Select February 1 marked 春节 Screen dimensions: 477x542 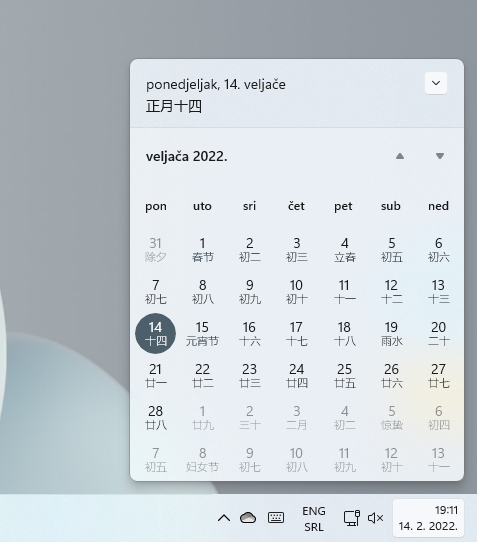(x=203, y=250)
